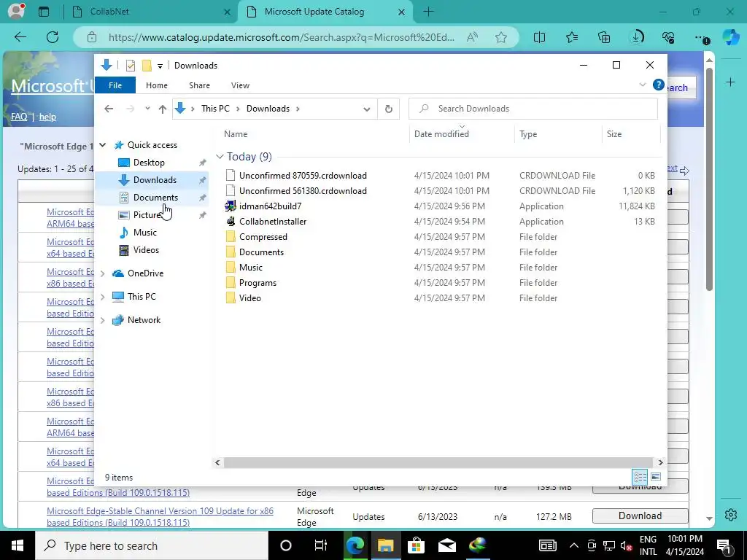The image size is (747, 560).
Task: Open address bar previous locations dropdown
Action: (366, 109)
